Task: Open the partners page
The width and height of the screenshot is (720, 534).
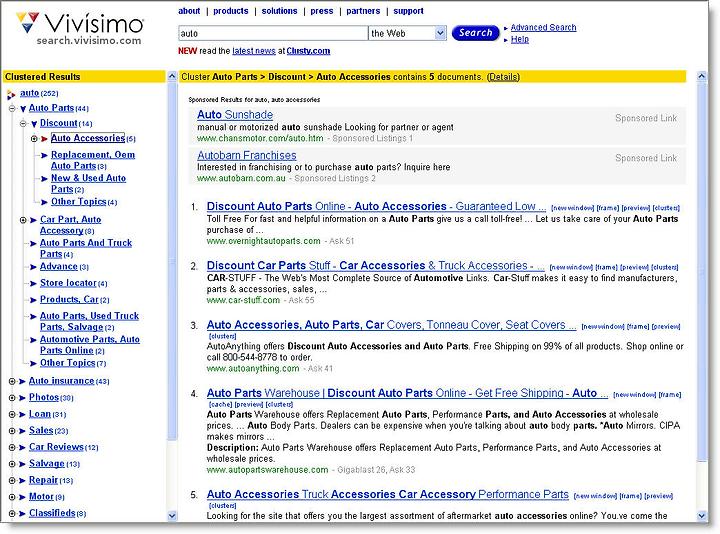Action: tap(363, 11)
